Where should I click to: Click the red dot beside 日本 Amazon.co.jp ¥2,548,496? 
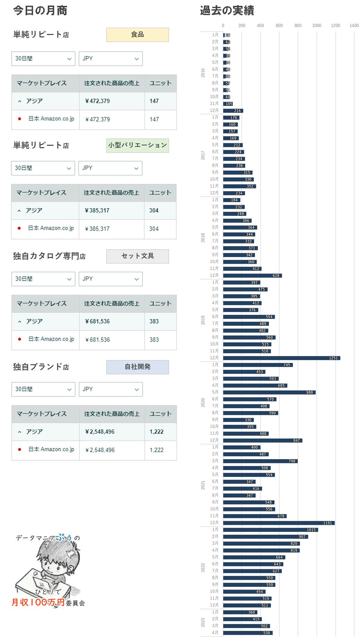[x=20, y=450]
